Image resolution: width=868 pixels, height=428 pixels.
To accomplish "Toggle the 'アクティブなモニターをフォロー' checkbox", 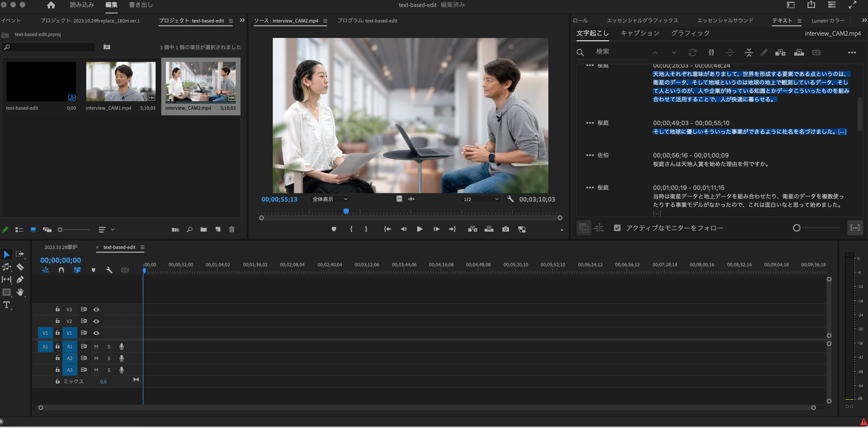I will point(617,228).
